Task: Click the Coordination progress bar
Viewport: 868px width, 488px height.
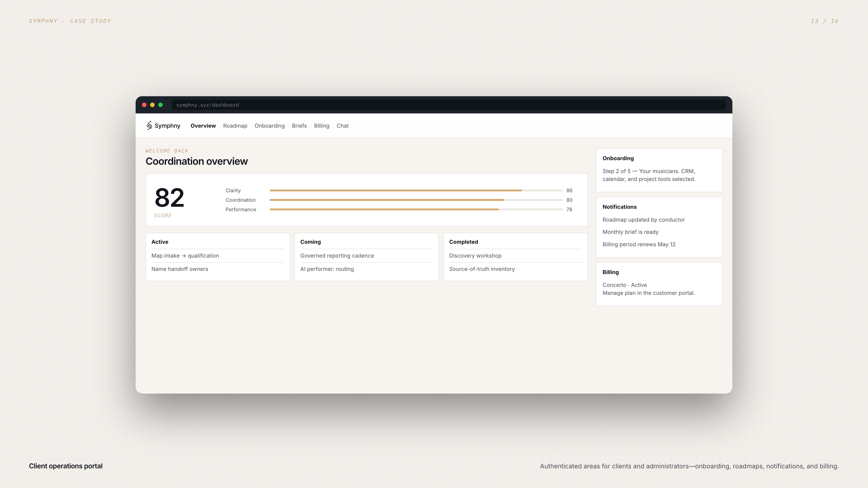Action: pos(416,200)
